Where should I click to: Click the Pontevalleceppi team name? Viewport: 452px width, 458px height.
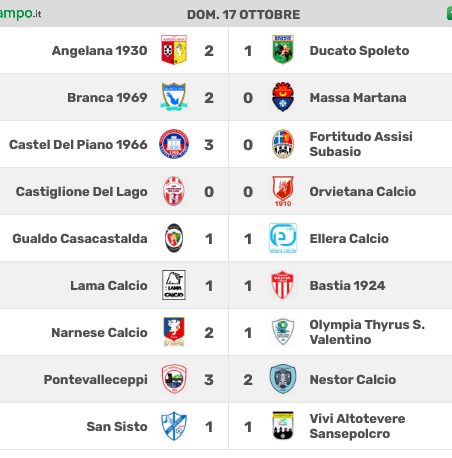click(96, 380)
